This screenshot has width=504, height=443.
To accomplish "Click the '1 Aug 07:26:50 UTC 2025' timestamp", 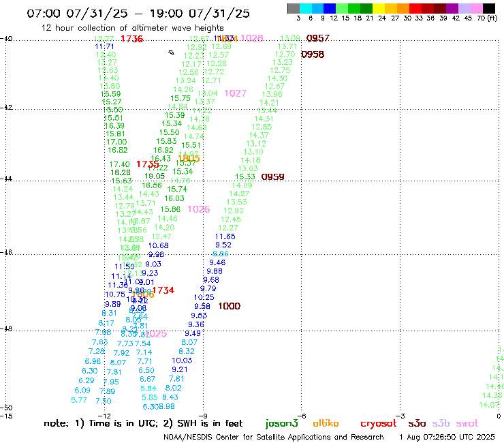I will click(x=447, y=438).
